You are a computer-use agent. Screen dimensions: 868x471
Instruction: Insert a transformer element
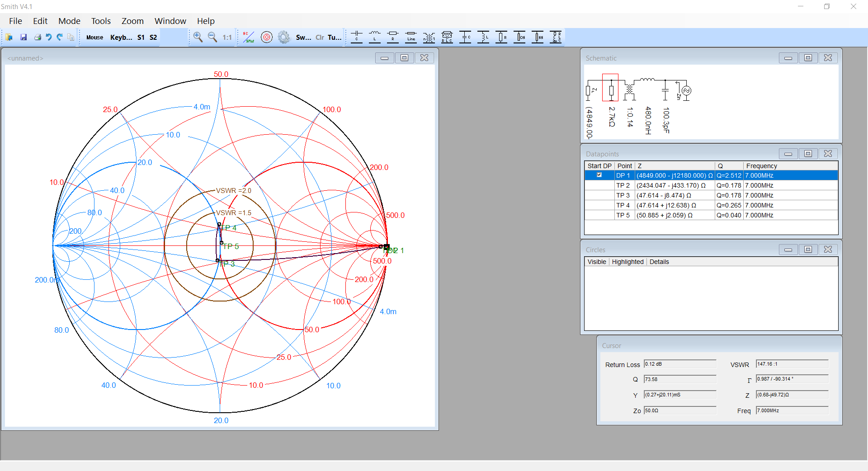click(x=429, y=37)
